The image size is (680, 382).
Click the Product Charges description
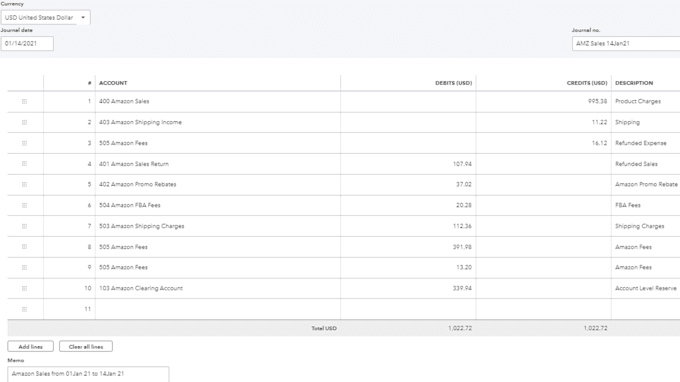[638, 101]
